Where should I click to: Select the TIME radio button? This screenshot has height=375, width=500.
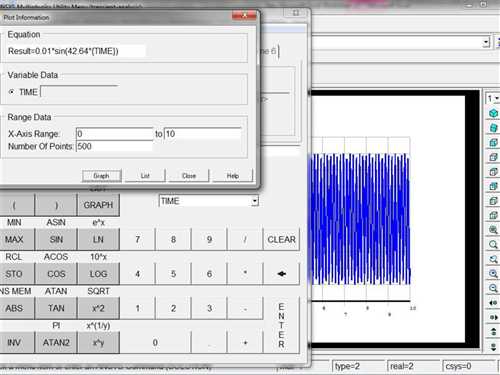click(x=12, y=92)
